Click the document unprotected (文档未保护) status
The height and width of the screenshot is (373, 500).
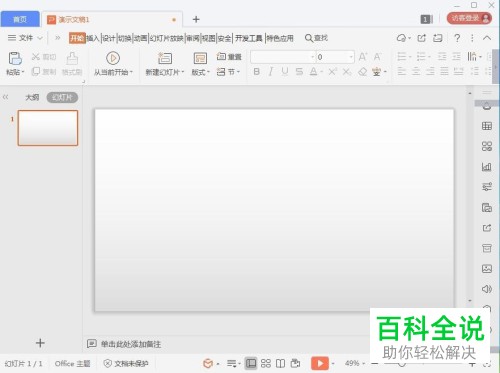coord(126,363)
